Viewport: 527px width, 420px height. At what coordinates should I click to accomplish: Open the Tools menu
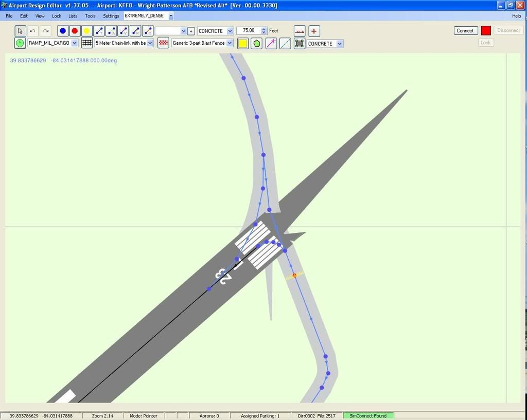coord(90,16)
